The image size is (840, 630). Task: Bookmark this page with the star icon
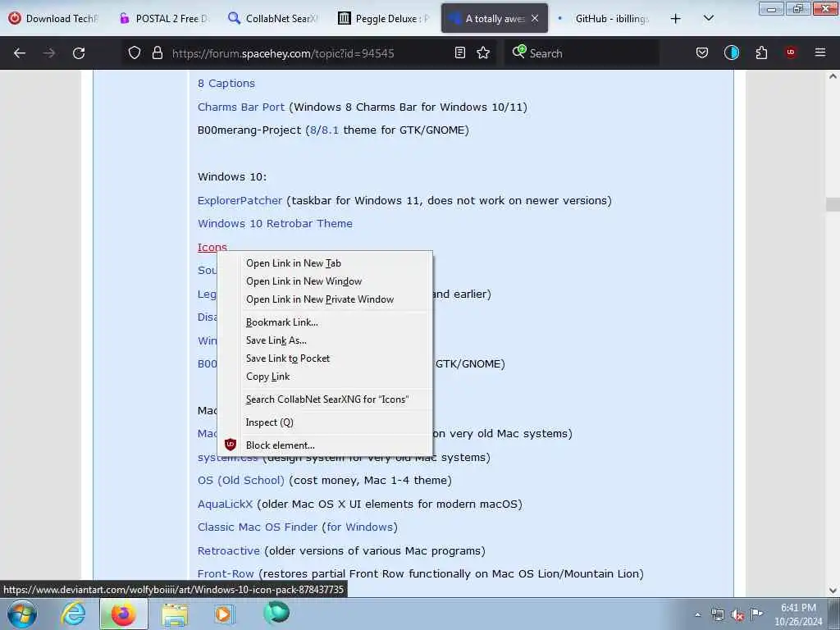tap(483, 52)
